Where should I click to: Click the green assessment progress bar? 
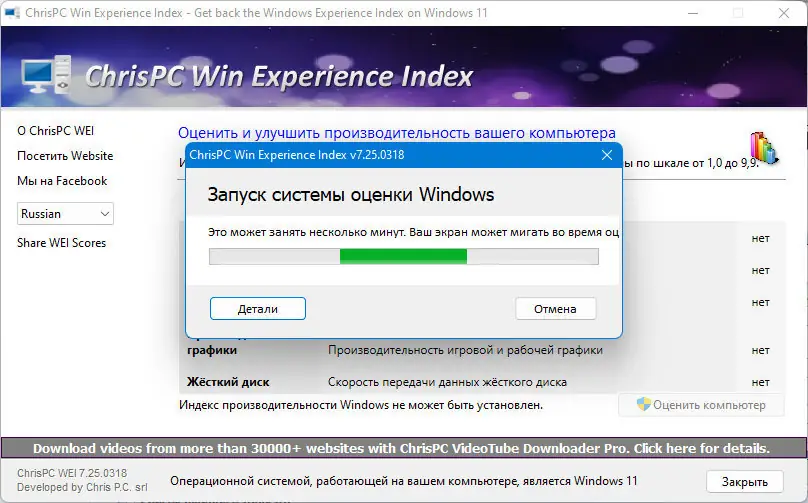[403, 256]
